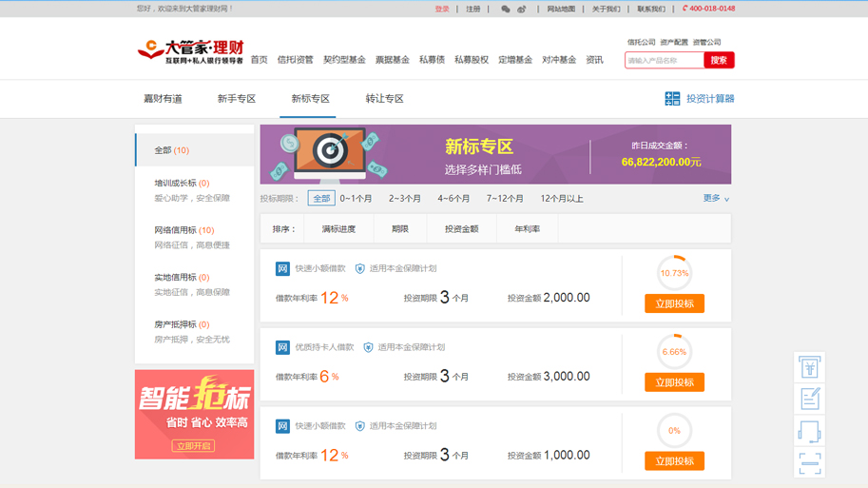Select the 全部 bid term filter

(321, 198)
